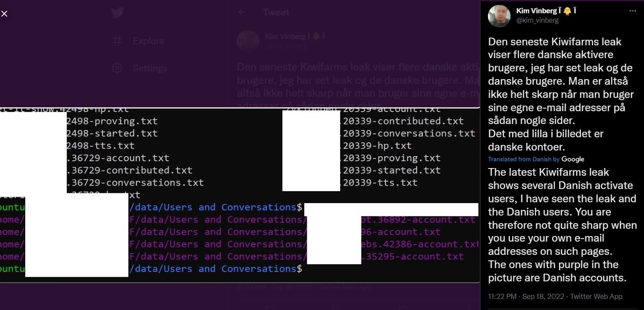Image resolution: width=644 pixels, height=310 pixels.
Task: Click the Twitter Web App source link
Action: (x=596, y=296)
